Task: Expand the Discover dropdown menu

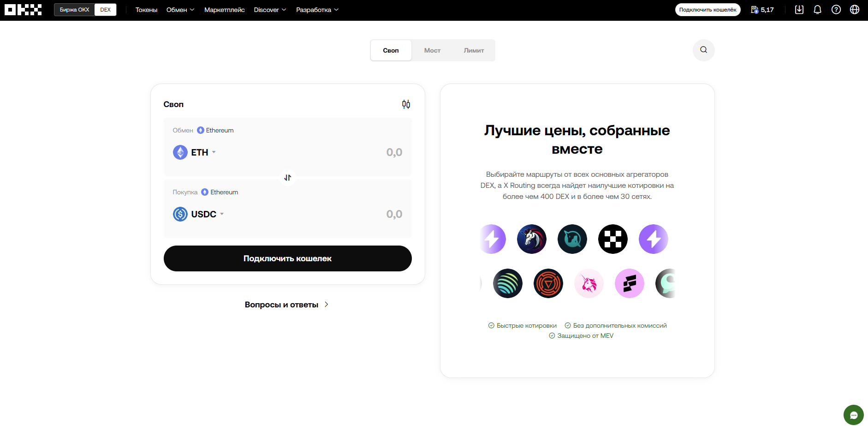Action: 270,10
